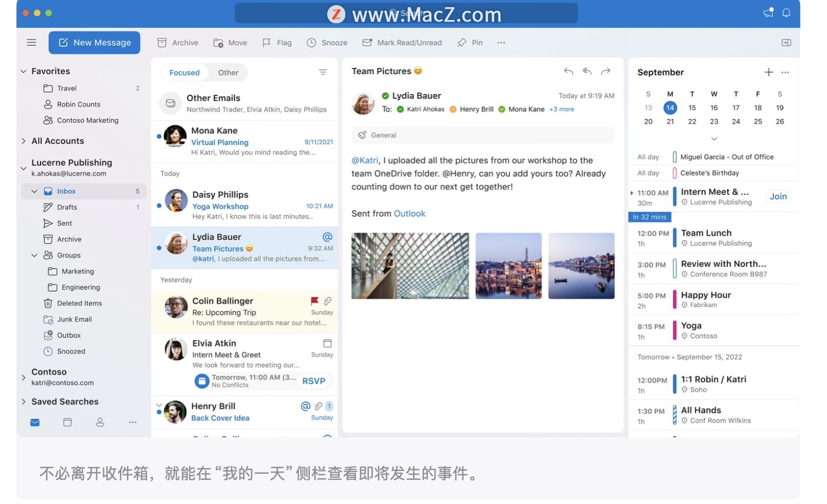This screenshot has width=827, height=504.
Task: Join the Intern Meet event
Action: click(778, 197)
